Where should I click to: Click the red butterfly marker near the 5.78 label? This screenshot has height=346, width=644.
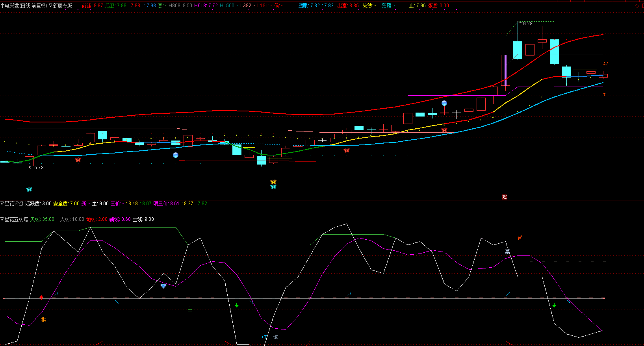[78, 160]
